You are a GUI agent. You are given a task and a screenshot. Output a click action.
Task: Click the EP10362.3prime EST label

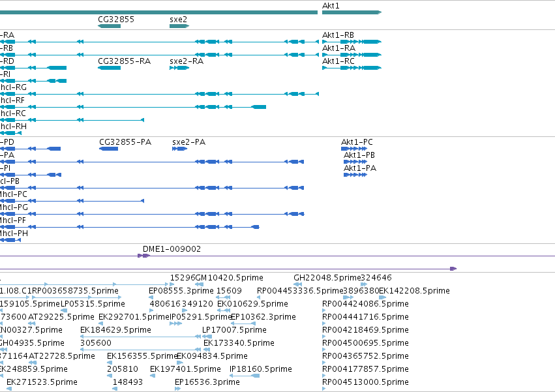tap(263, 317)
